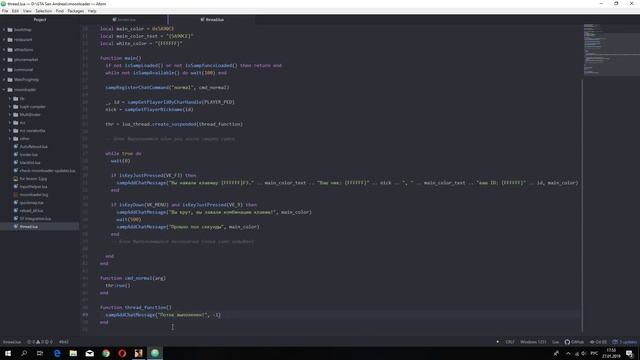Screen dimensions: 640x360
Task: Open binder.lua from the tree
Action: coord(29,155)
